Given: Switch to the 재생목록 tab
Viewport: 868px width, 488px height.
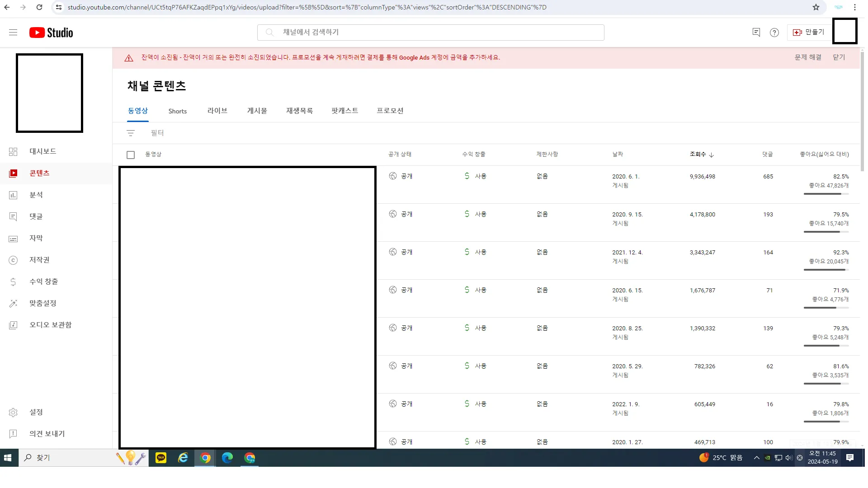Looking at the screenshot, I should pyautogui.click(x=299, y=111).
